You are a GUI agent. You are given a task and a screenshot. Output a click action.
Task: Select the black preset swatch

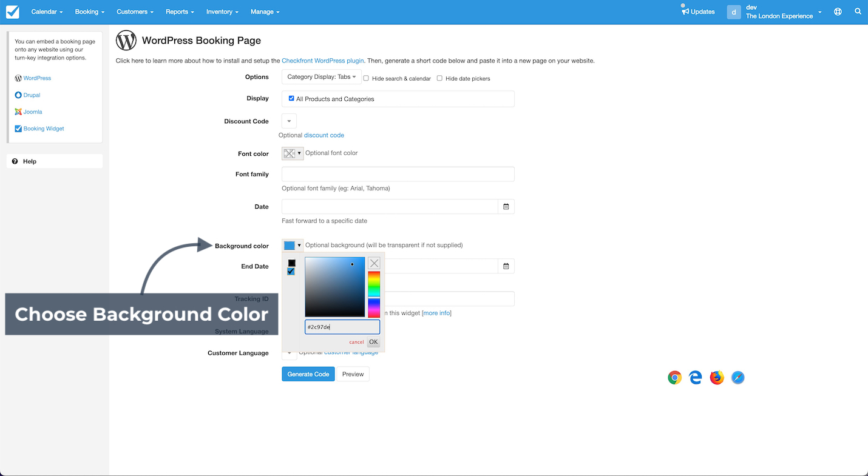(291, 263)
